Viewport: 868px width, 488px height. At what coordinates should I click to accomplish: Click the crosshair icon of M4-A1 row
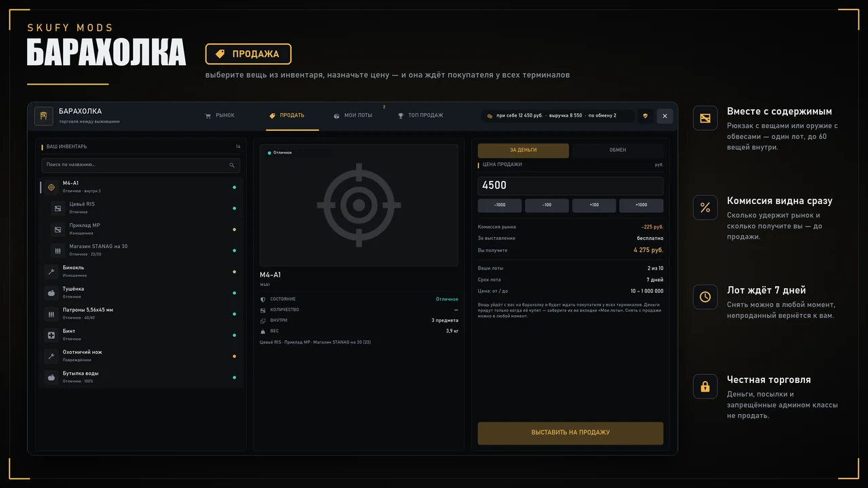click(51, 186)
